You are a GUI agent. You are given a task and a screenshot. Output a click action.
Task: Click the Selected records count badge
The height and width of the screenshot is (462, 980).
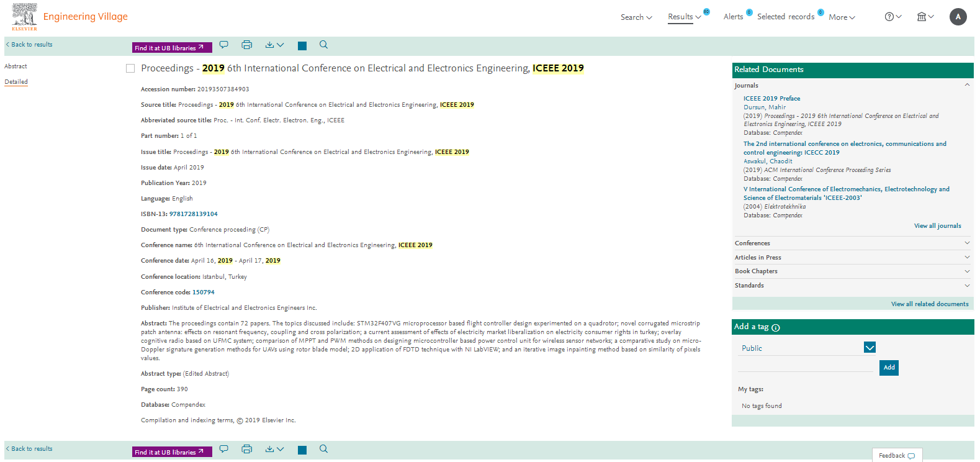pyautogui.click(x=820, y=12)
